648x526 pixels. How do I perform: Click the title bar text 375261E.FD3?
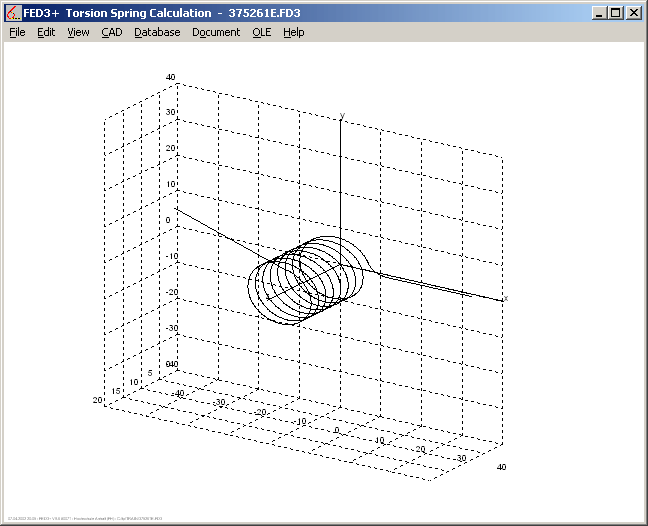point(269,13)
